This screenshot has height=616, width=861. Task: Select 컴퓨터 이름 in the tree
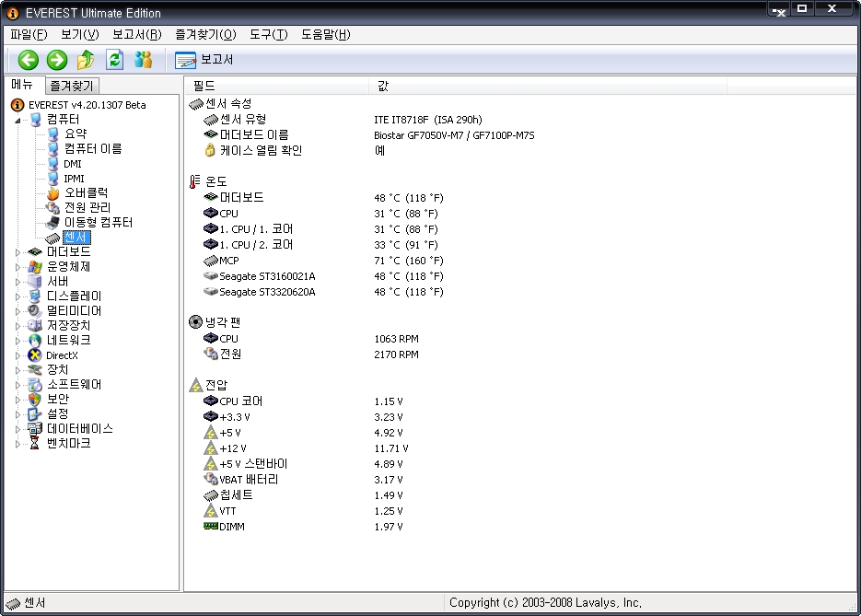coord(93,149)
